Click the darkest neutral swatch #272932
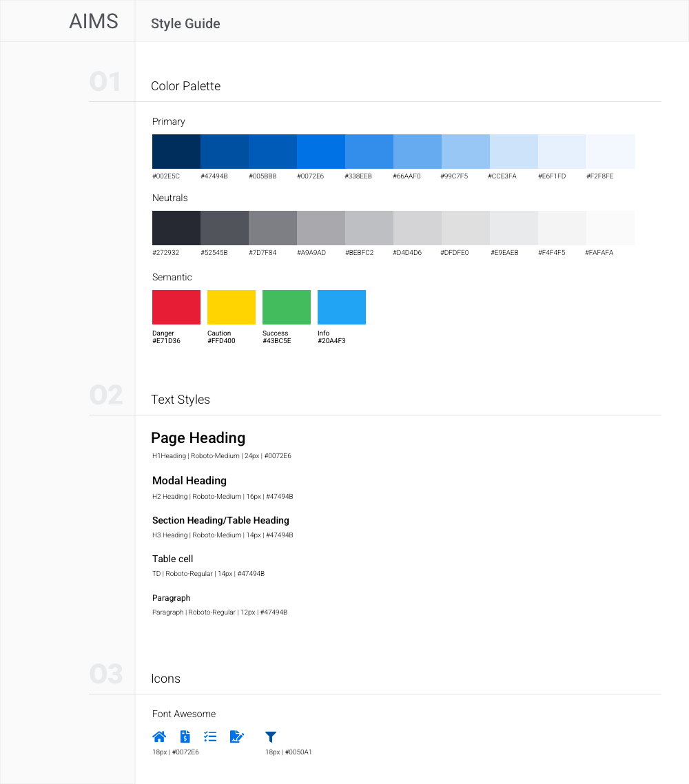This screenshot has width=689, height=784. [x=176, y=227]
